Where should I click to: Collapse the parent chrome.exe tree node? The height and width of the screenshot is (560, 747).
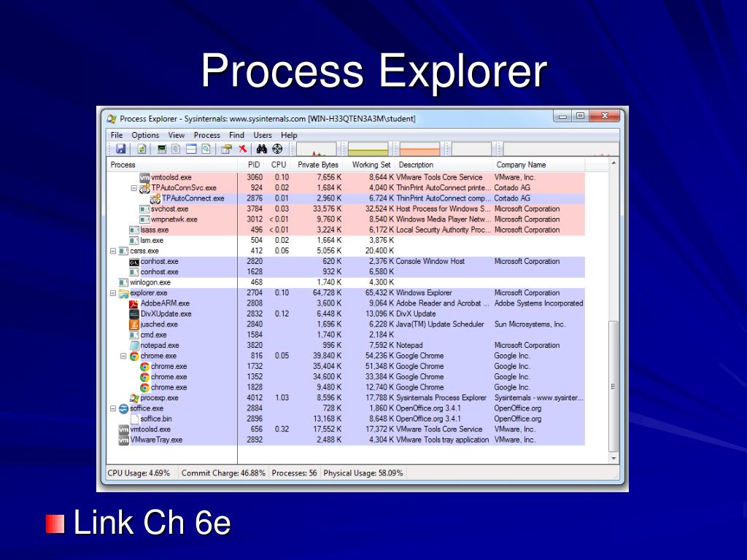click(x=123, y=356)
